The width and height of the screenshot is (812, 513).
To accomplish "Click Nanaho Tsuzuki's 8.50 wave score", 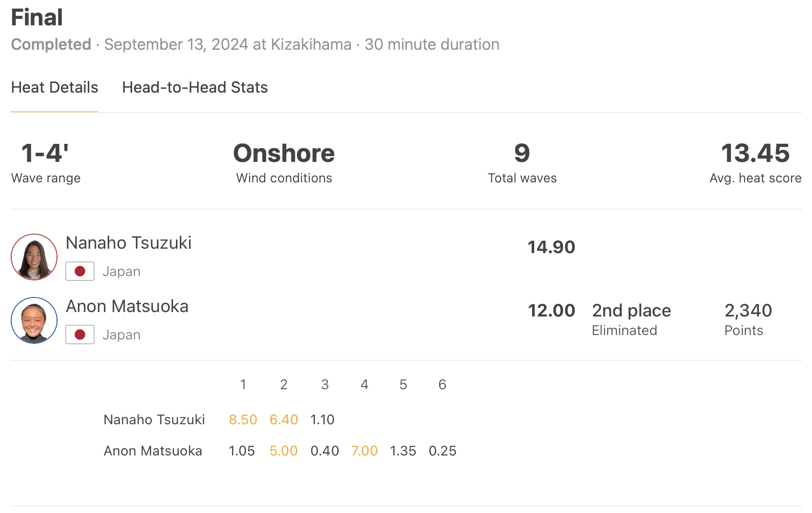I will (243, 420).
